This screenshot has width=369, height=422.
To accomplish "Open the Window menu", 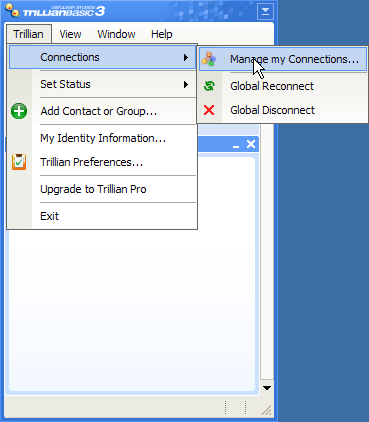I will click(116, 34).
